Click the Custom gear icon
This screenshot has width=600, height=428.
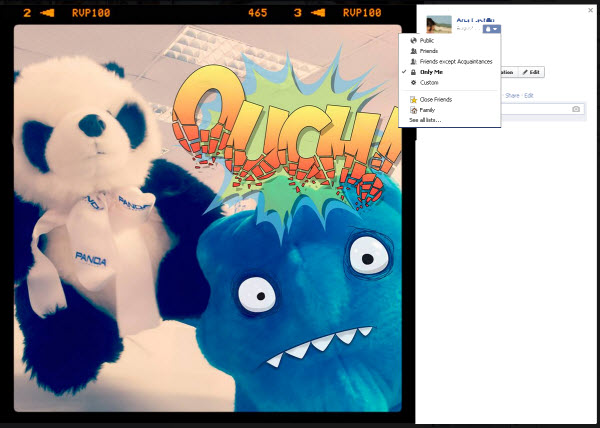414,83
